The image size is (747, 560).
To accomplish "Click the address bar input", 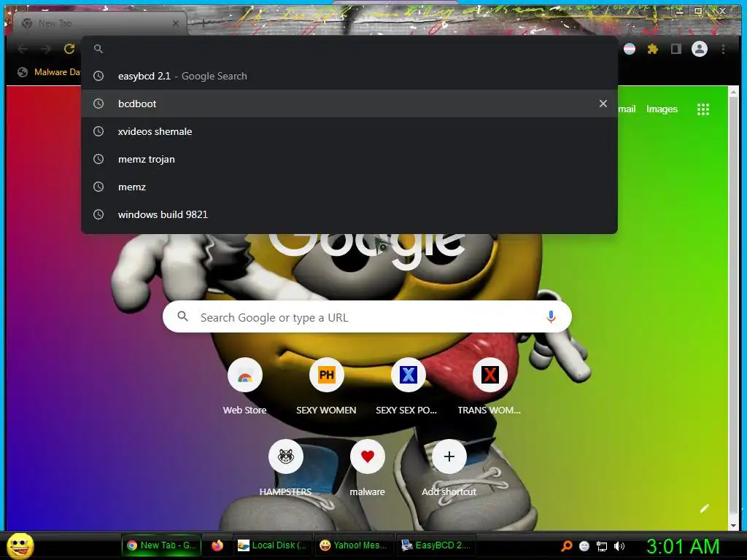I will (x=349, y=49).
